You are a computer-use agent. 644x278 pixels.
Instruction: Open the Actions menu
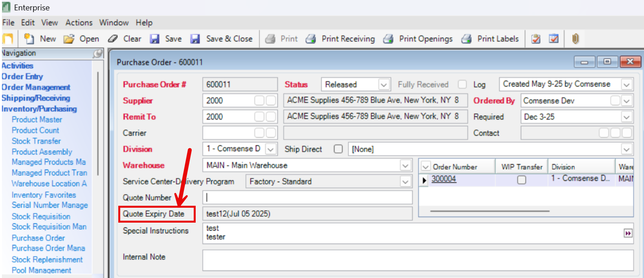click(79, 23)
